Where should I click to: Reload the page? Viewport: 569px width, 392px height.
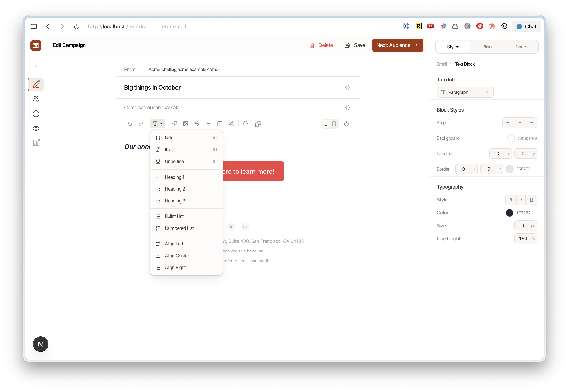click(76, 27)
